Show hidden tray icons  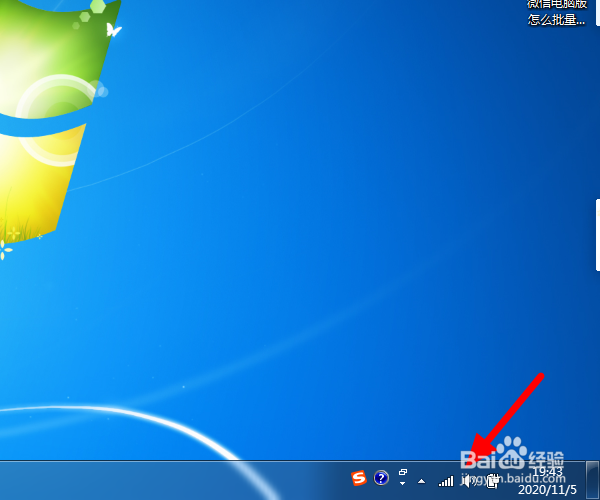tap(422, 481)
